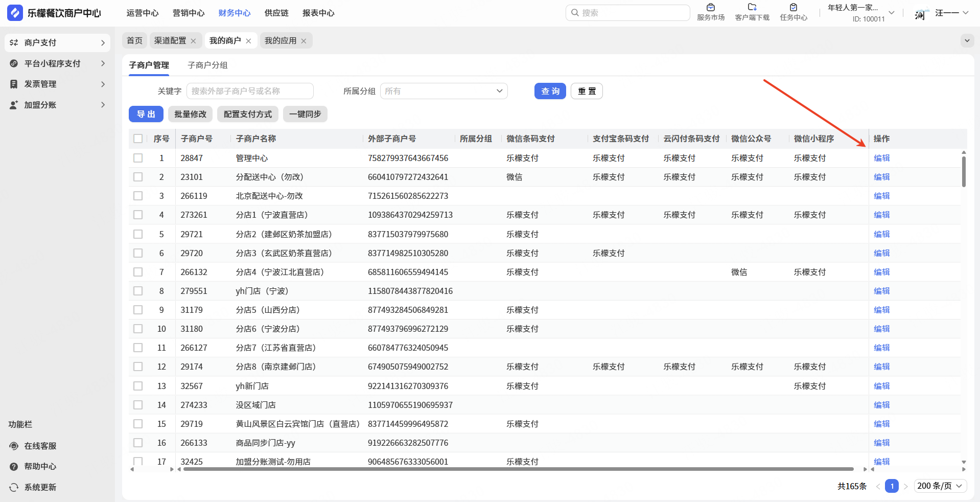Click the 客户端下载 download icon
980x502 pixels.
pyautogui.click(x=752, y=8)
